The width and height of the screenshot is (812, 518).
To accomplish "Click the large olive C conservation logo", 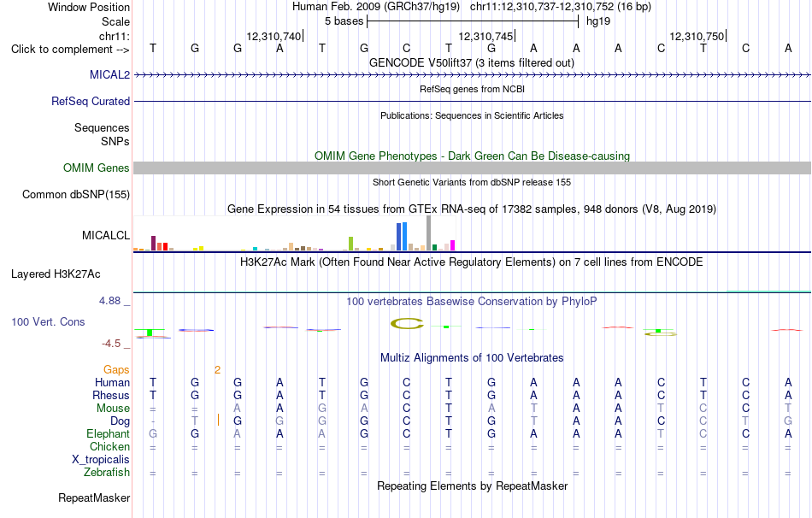I will click(x=407, y=324).
